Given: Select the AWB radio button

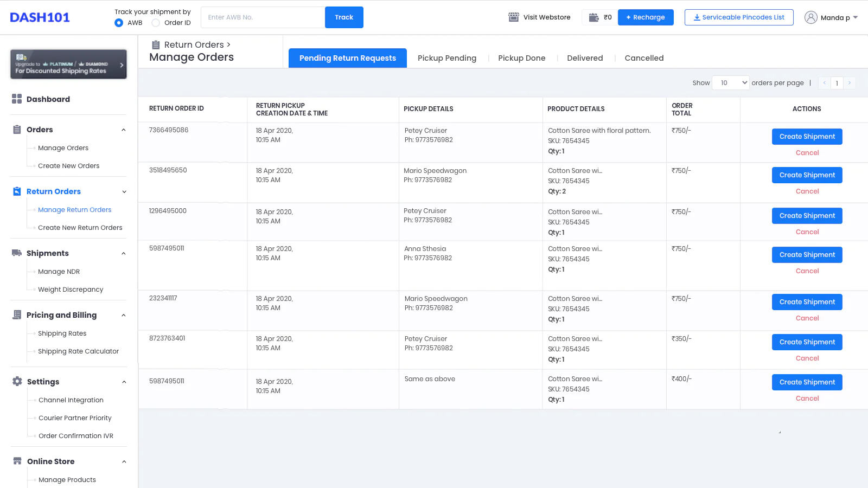Looking at the screenshot, I should (119, 23).
